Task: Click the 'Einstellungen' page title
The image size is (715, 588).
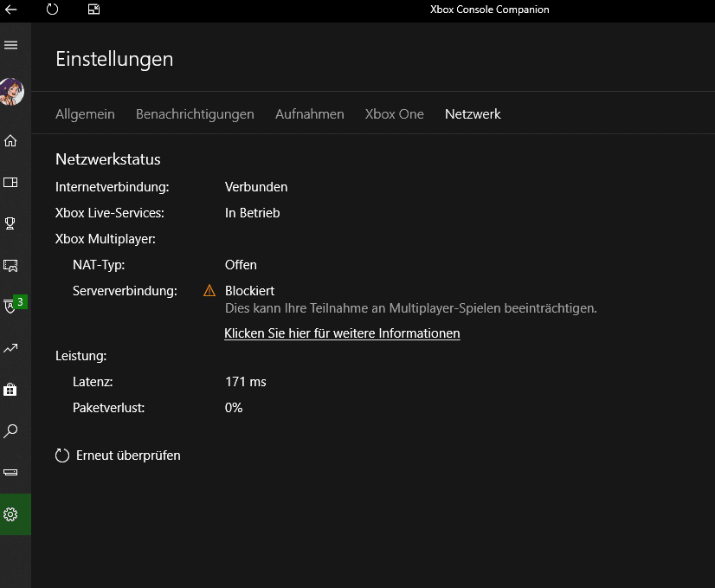Action: [114, 59]
